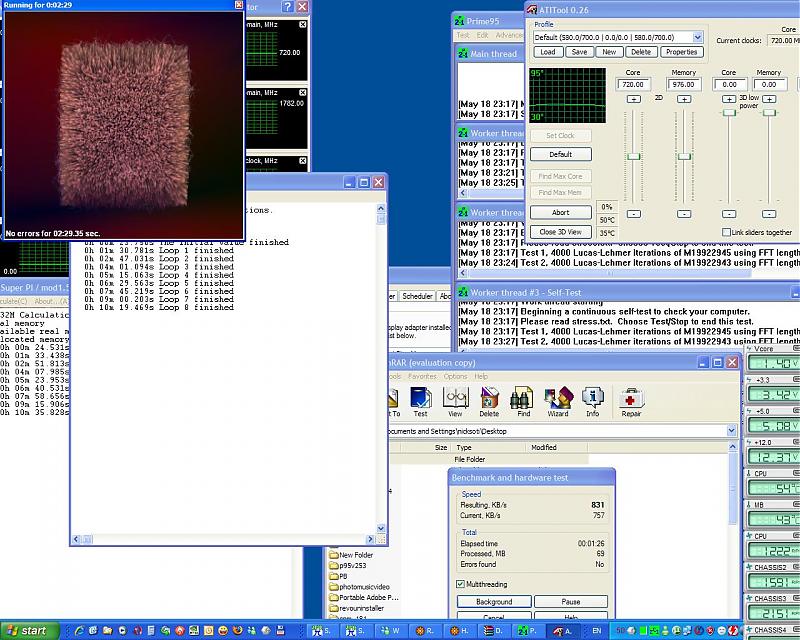Click the p95v253 folder icon
The height and width of the screenshot is (640, 800).
pyautogui.click(x=334, y=565)
